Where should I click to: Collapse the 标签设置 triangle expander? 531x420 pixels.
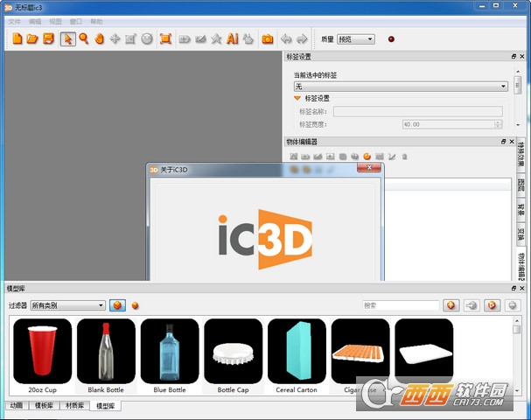tap(297, 98)
